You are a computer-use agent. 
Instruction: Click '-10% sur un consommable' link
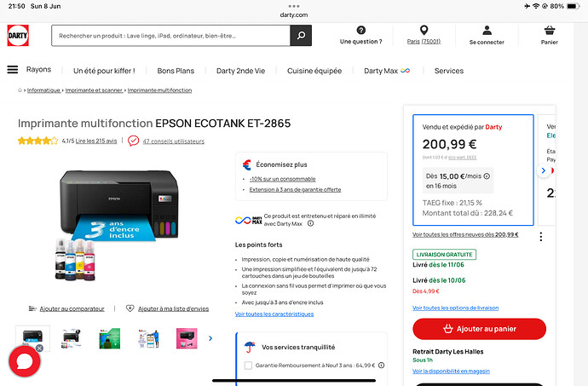tap(282, 179)
